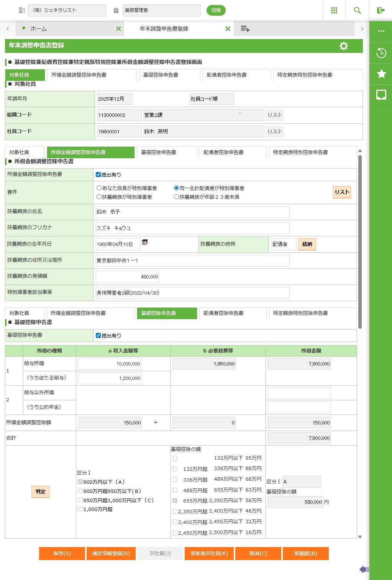
Task: Select 扶養親族が年齢23歳未満 radio option
Action: pyautogui.click(x=176, y=197)
